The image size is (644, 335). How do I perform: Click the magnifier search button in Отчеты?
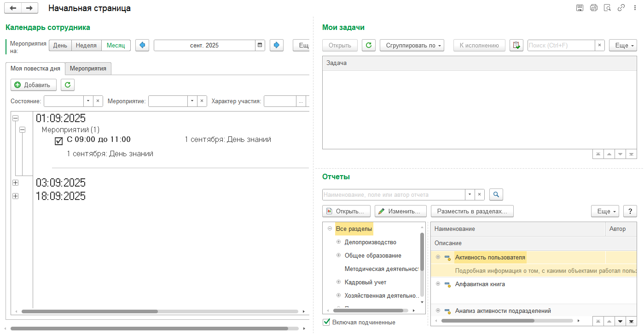[x=496, y=194]
